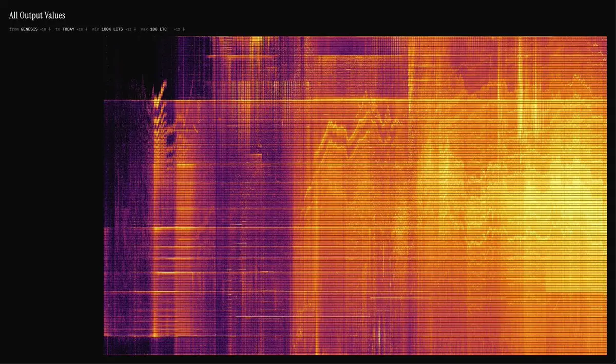616x364 pixels.
Task: Click the output values heatmap chart
Action: pyautogui.click(x=355, y=196)
